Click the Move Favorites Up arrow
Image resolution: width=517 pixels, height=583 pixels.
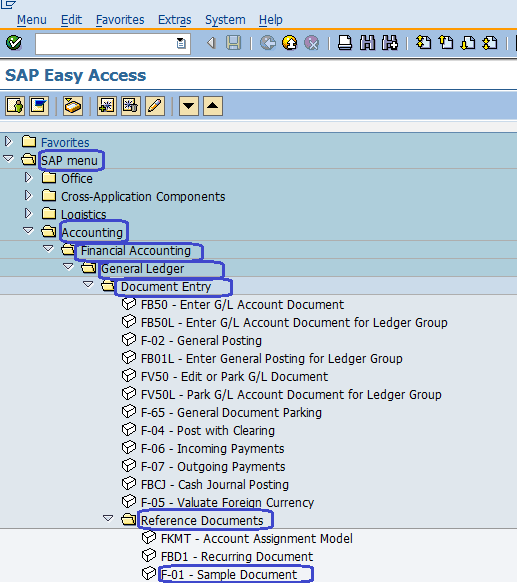pyautogui.click(x=213, y=106)
